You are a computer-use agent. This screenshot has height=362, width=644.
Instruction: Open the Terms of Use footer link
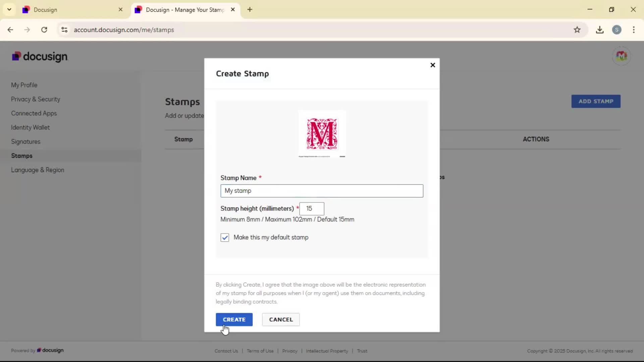pyautogui.click(x=260, y=351)
